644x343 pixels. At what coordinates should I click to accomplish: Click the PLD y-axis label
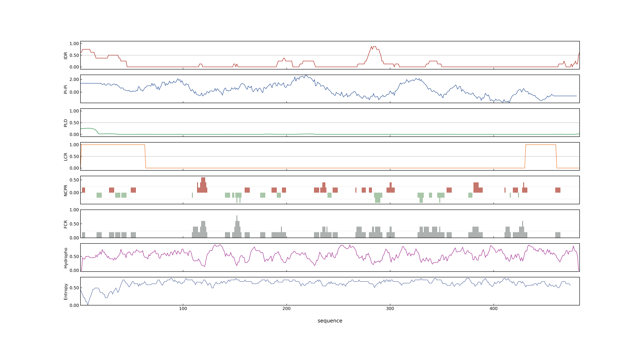[66, 123]
